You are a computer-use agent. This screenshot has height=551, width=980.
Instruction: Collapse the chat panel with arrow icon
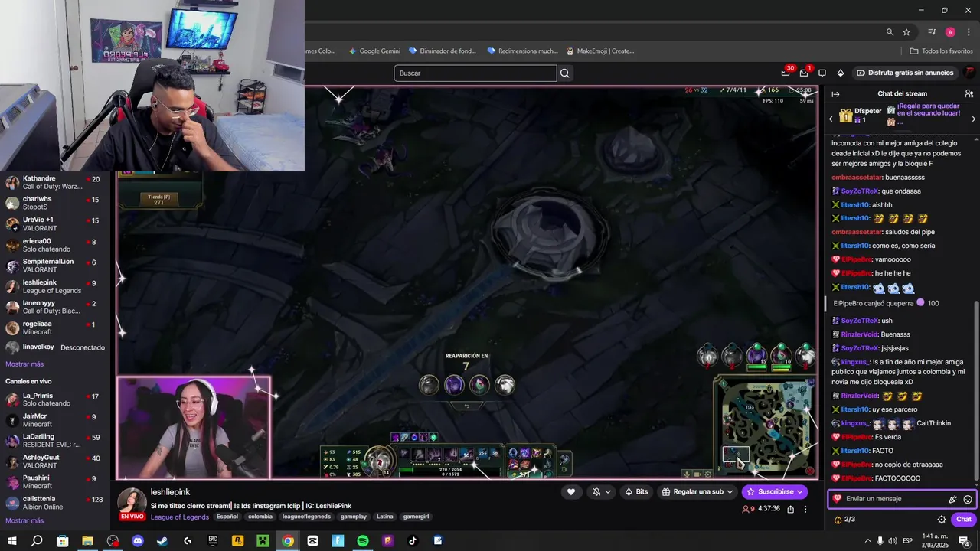[x=835, y=93]
